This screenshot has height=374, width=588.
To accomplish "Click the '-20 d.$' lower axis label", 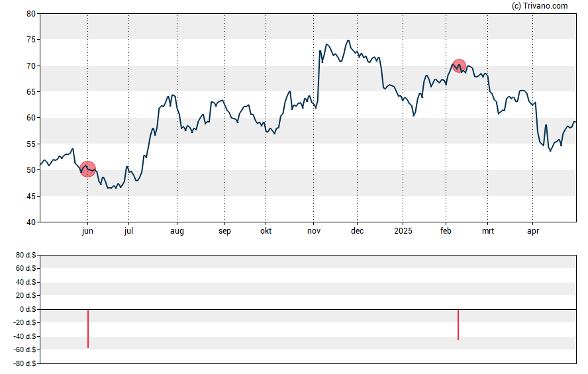I will (x=24, y=322).
